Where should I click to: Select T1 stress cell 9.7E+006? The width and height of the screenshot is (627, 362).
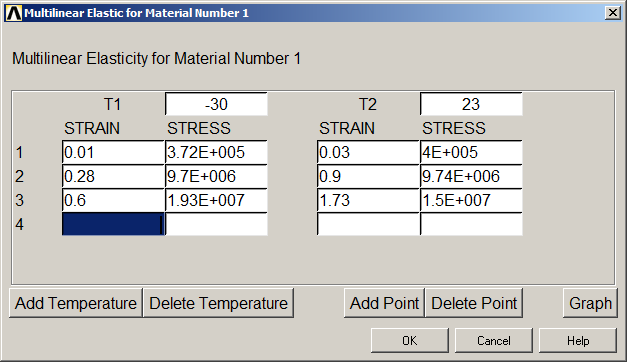click(216, 176)
